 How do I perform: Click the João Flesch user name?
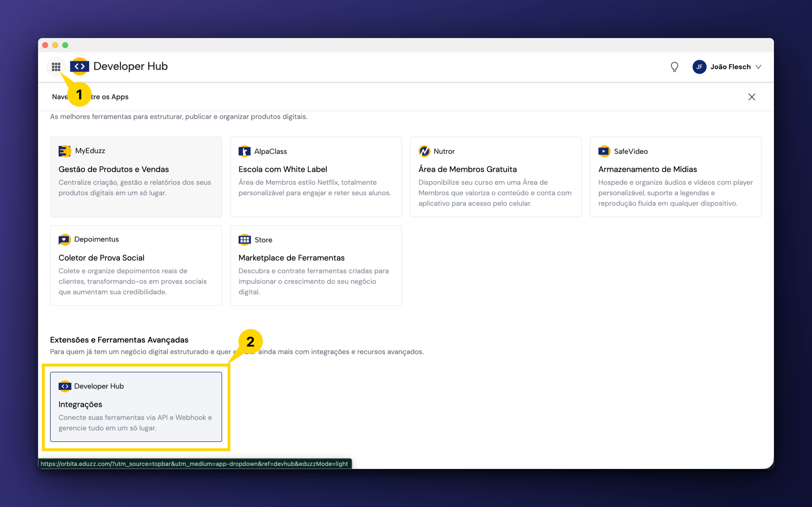point(730,67)
